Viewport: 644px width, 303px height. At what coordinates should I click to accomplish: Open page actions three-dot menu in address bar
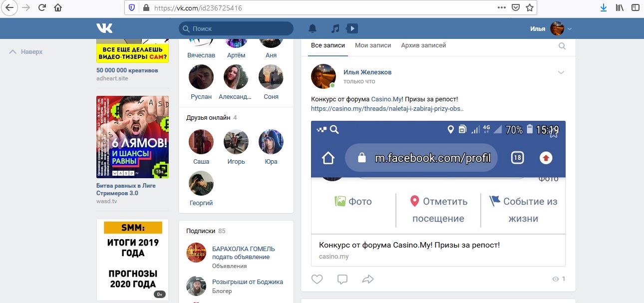(502, 7)
